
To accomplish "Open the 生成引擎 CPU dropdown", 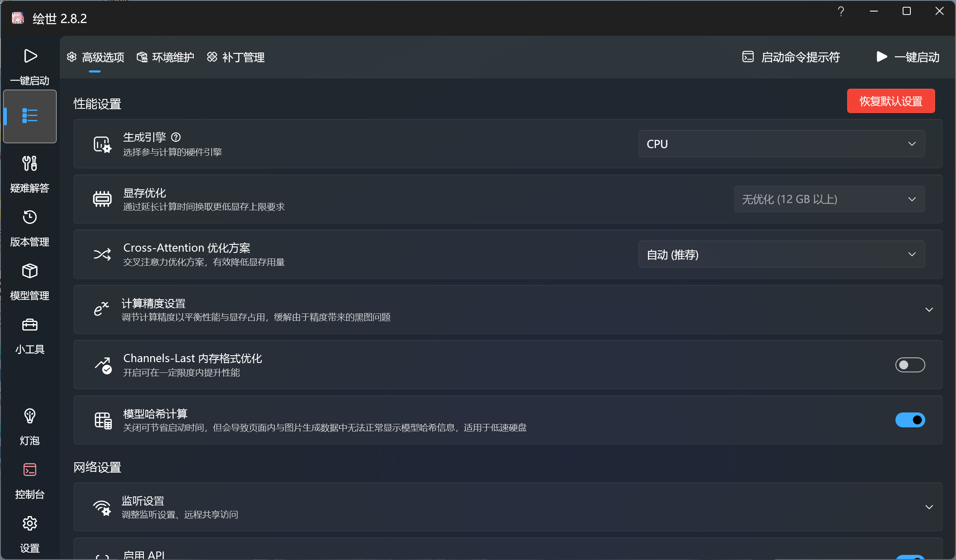I will pyautogui.click(x=781, y=144).
